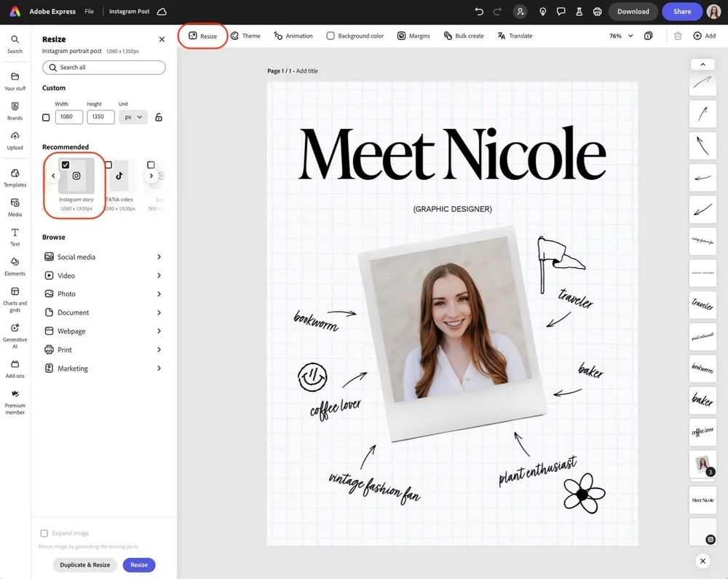Uncheck the Instagram story checkbox
Screen dimensions: 728x579
(x=66, y=165)
